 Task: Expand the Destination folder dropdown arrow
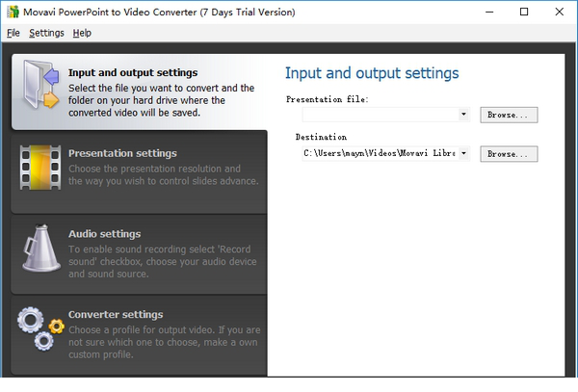click(463, 153)
